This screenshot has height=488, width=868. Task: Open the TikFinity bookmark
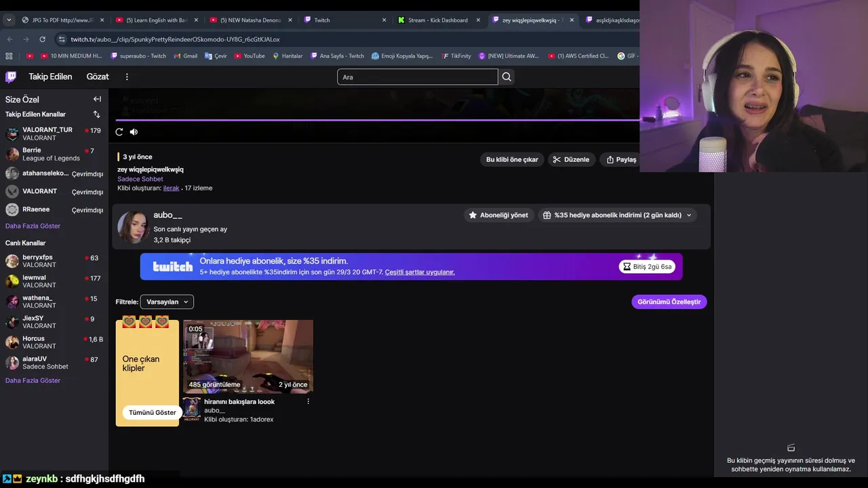(x=456, y=56)
